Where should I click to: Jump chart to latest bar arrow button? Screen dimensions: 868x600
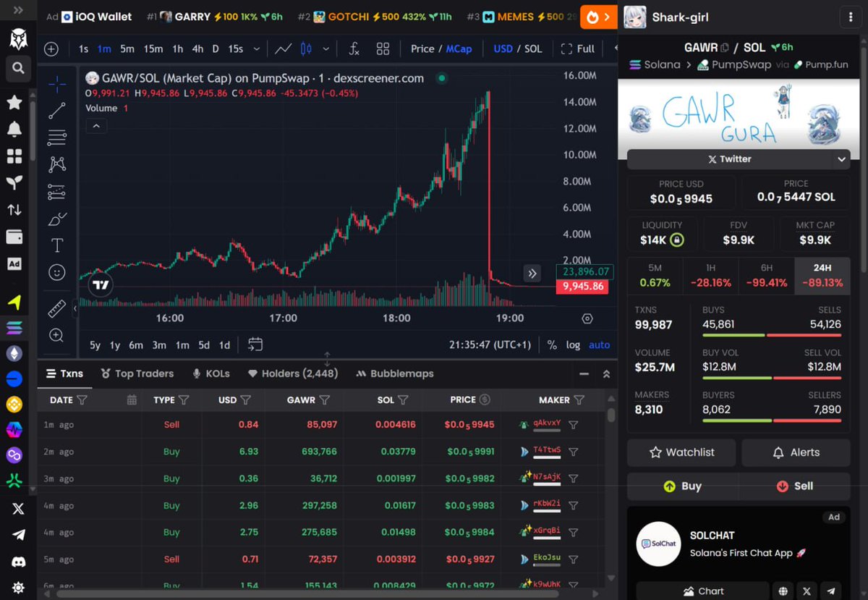click(x=532, y=273)
